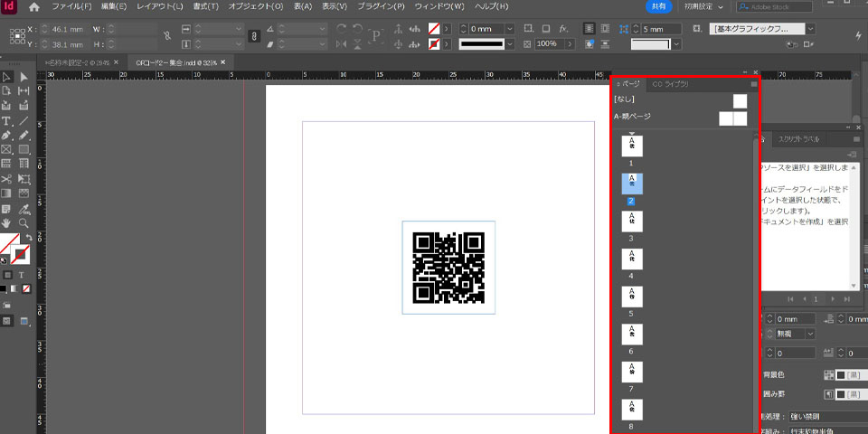This screenshot has height=434, width=868.
Task: Expand the 基本グラフィックフレーム style dropdown
Action: (x=809, y=29)
